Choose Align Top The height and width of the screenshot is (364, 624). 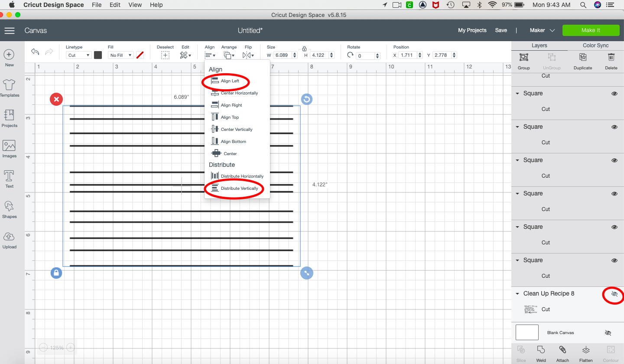tap(225, 117)
